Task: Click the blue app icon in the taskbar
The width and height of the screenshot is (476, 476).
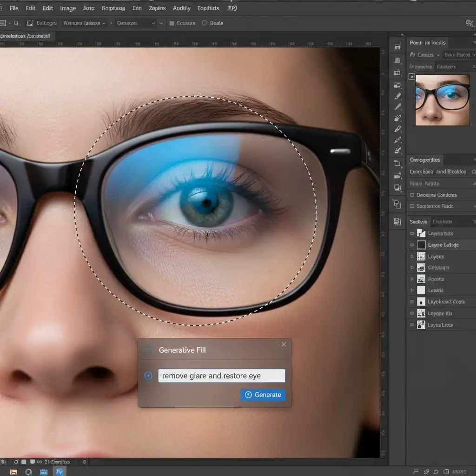Action: (59, 471)
